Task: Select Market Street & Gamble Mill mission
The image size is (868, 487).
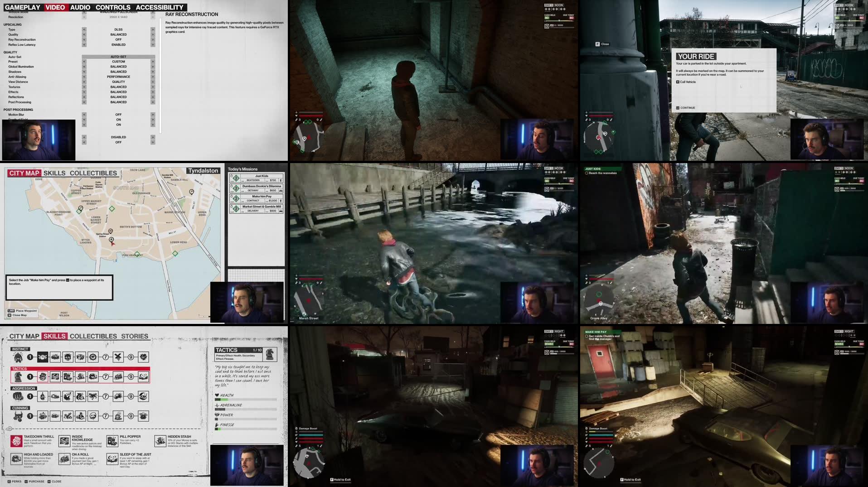Action: click(257, 208)
